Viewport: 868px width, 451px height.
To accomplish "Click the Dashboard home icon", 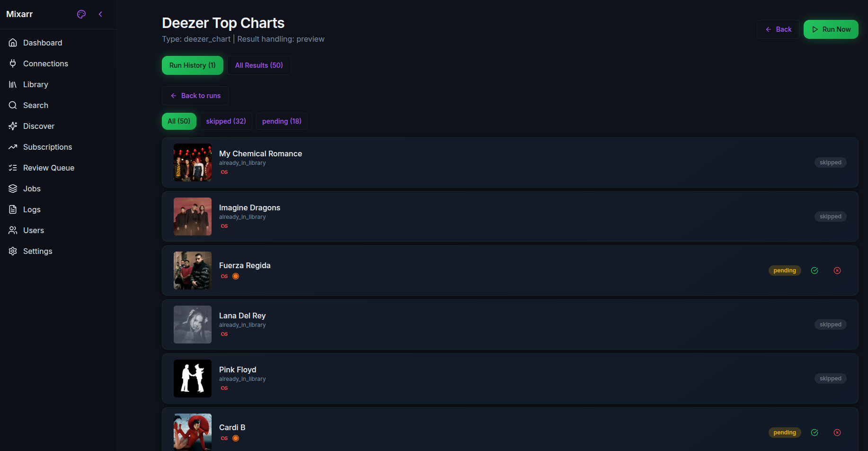I will (x=13, y=43).
